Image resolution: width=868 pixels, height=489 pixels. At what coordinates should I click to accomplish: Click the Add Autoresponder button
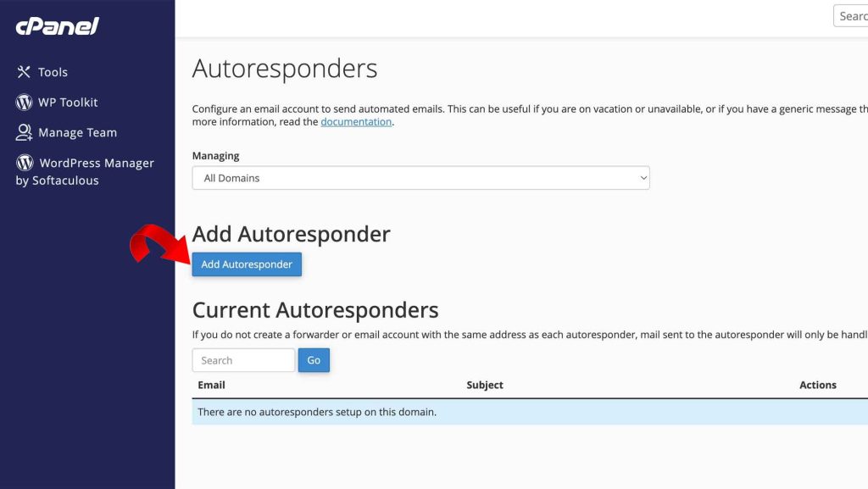click(x=247, y=264)
